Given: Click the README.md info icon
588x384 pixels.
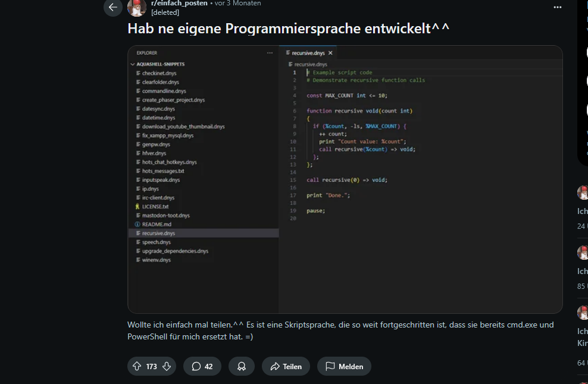Looking at the screenshot, I should (x=137, y=224).
